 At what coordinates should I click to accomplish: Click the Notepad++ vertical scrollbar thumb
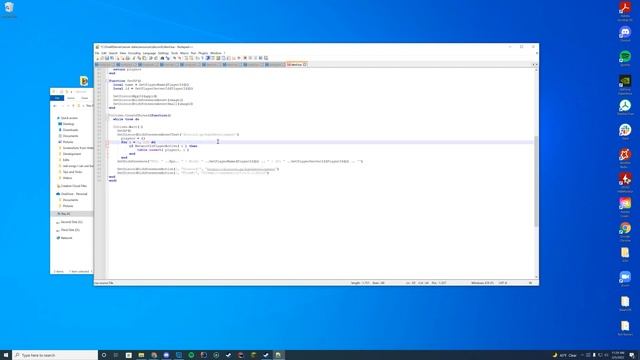[536, 181]
